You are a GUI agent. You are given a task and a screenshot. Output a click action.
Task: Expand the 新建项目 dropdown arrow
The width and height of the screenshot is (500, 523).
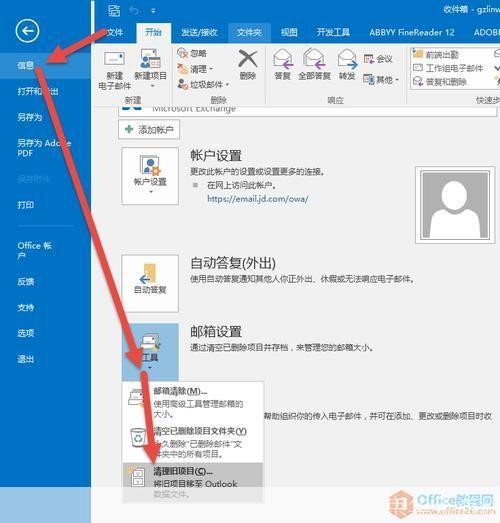(152, 86)
